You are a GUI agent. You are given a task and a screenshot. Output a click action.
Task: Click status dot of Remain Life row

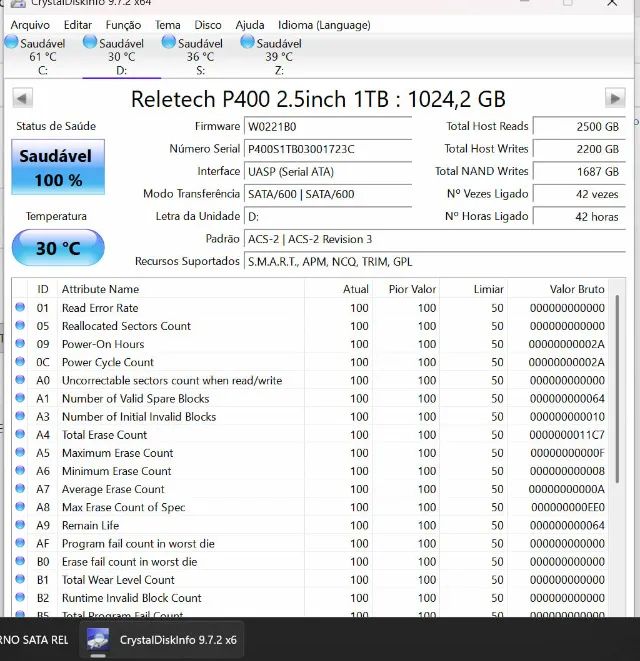tap(20, 524)
